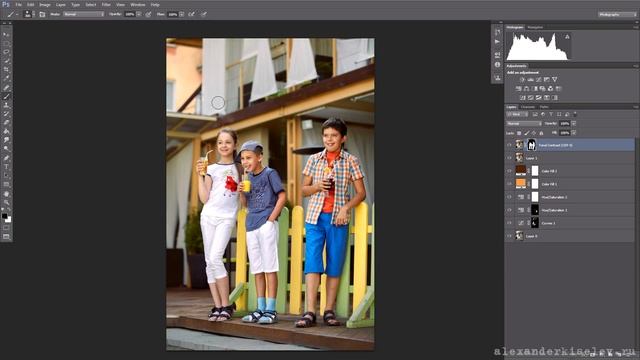Image resolution: width=640 pixels, height=360 pixels.
Task: Select the Eyedropper tool
Action: 6,78
